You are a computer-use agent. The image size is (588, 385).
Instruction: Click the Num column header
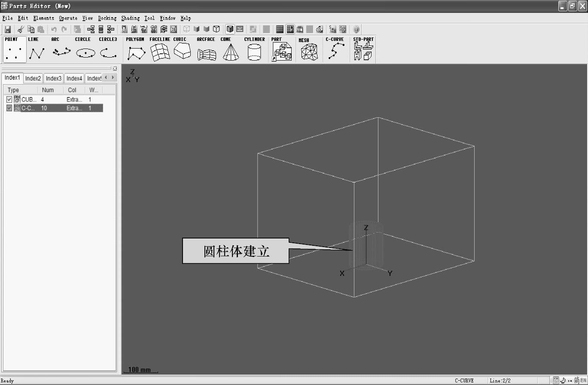click(50, 90)
